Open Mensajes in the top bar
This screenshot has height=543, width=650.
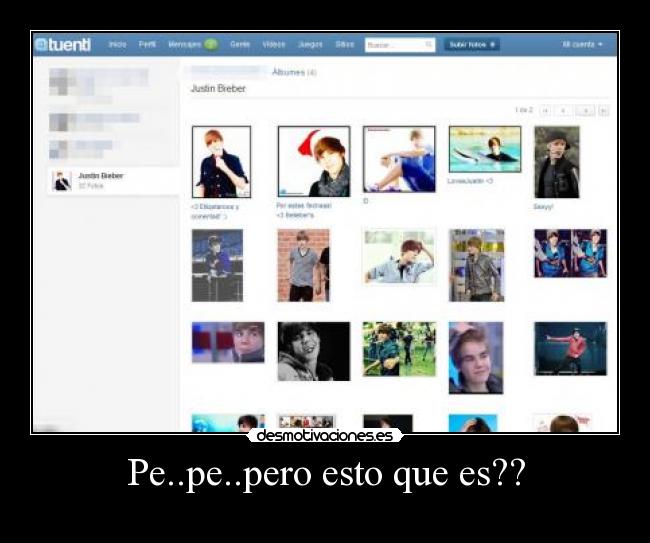184,44
